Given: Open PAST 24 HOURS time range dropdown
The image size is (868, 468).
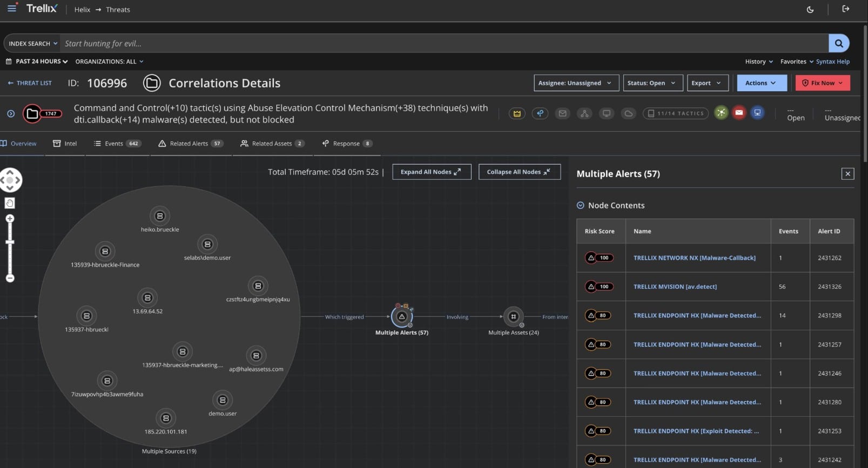Looking at the screenshot, I should tap(37, 62).
